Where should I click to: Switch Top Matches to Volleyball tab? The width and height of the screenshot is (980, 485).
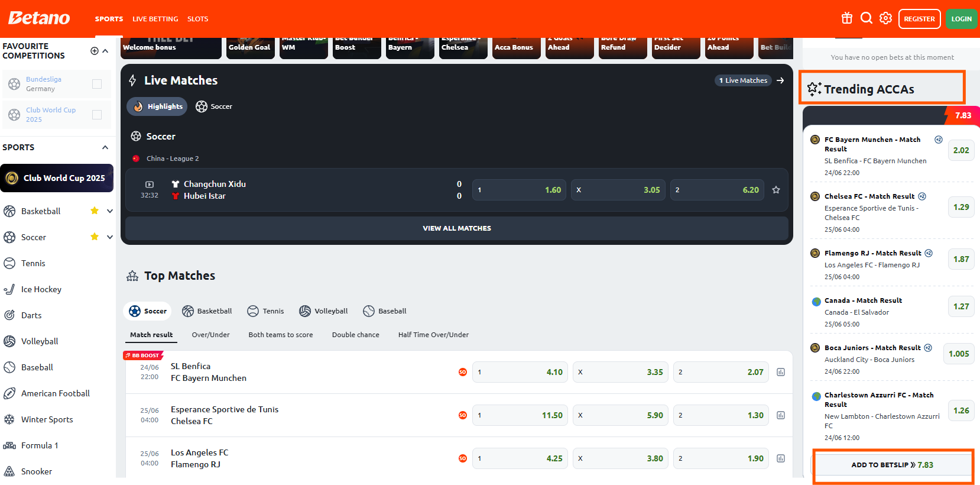pyautogui.click(x=323, y=311)
